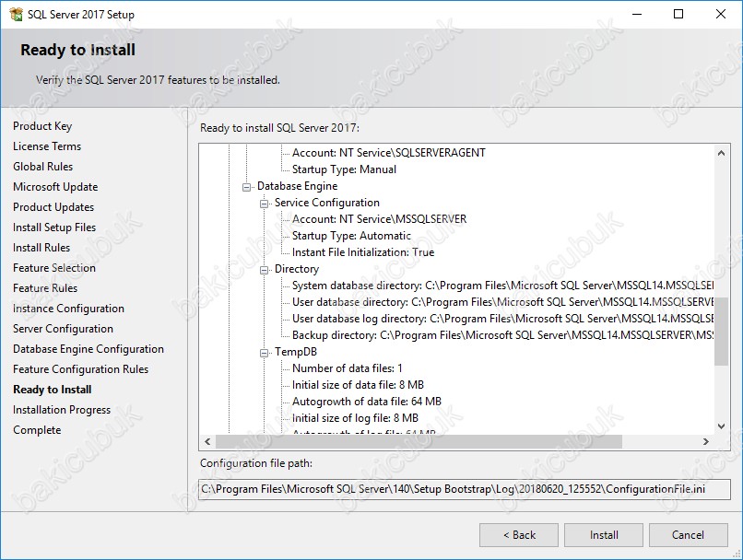The width and height of the screenshot is (743, 560).
Task: Select Account: NT Service\SQLSERVERAGENT row
Action: pyautogui.click(x=389, y=153)
